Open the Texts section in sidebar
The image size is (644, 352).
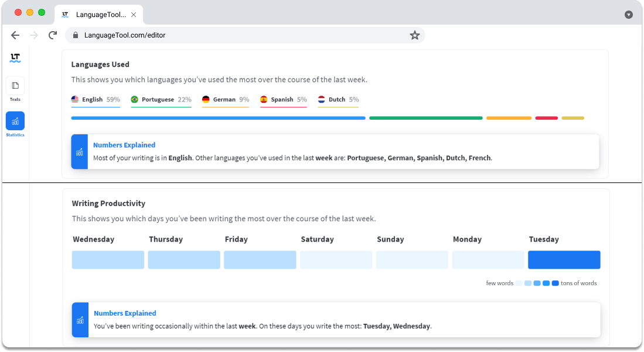(15, 89)
